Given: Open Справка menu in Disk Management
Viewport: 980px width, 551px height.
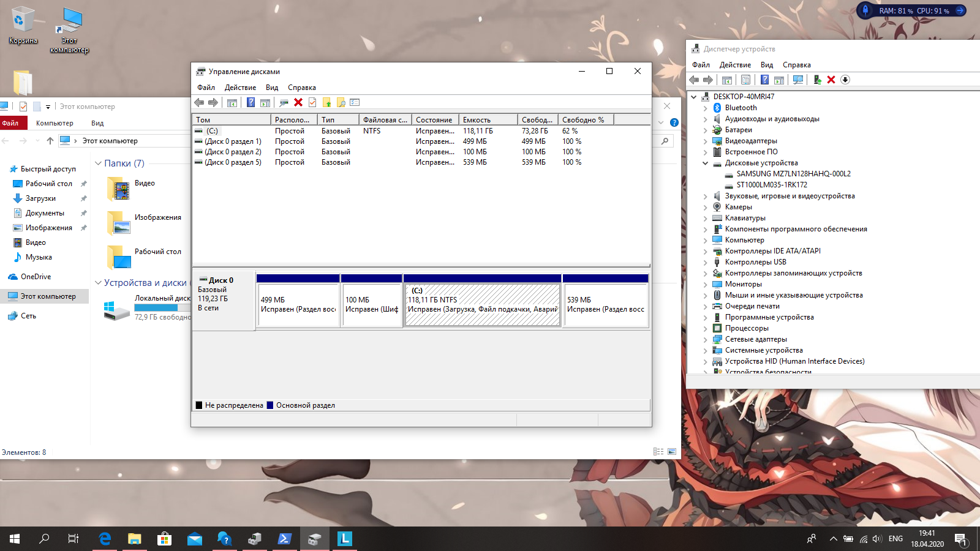Looking at the screenshot, I should click(302, 88).
